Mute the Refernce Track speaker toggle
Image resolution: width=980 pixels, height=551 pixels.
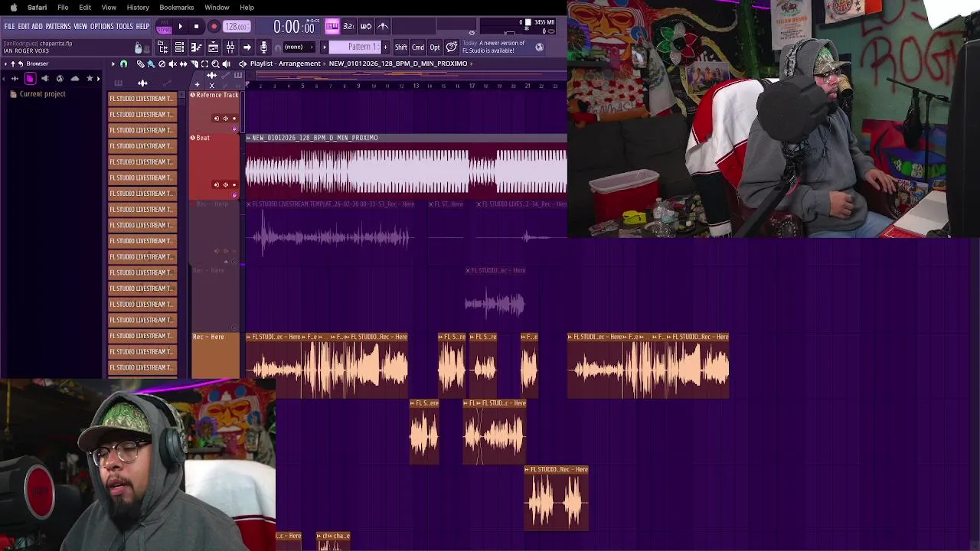226,119
